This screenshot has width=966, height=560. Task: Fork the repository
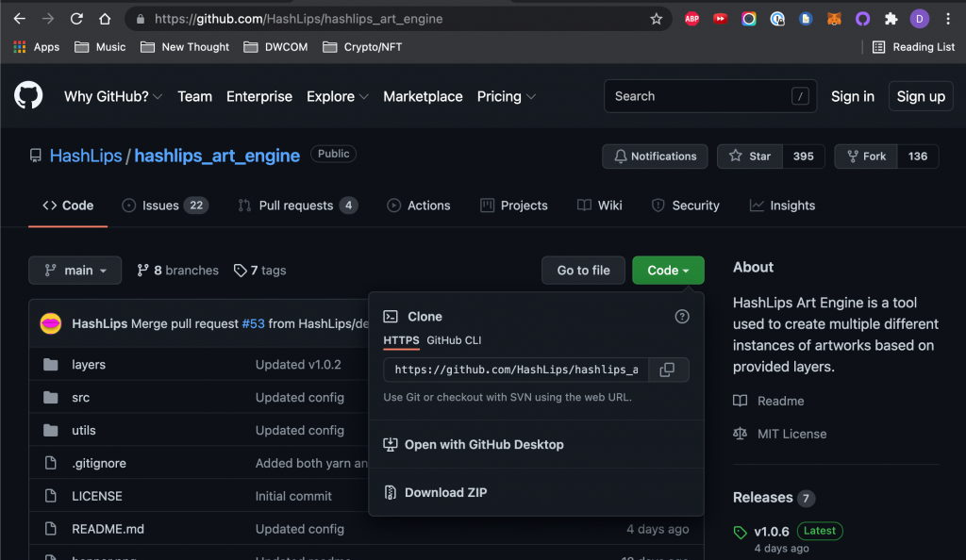pyautogui.click(x=866, y=156)
